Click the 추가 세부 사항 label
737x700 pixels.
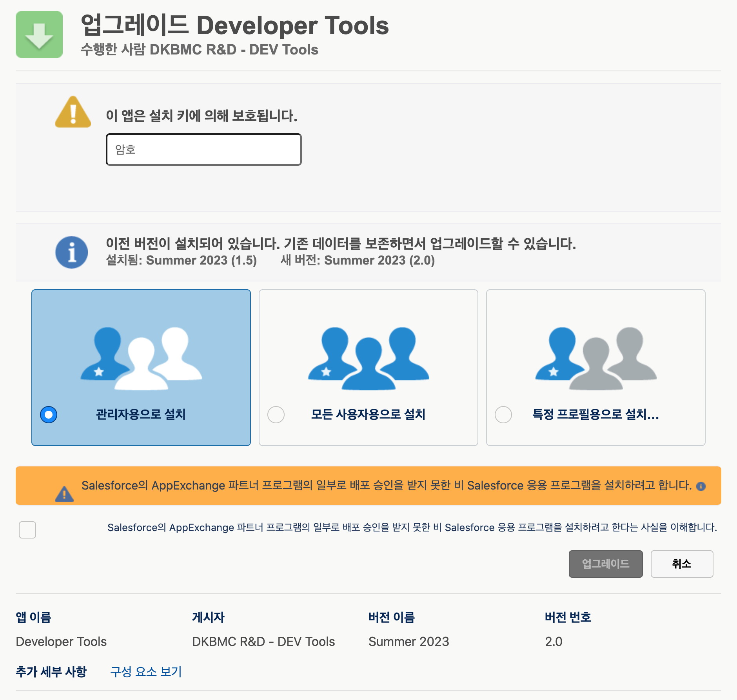(51, 672)
